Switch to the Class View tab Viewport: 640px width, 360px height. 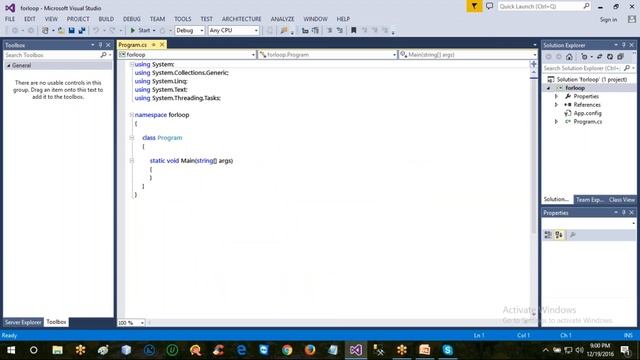(622, 200)
